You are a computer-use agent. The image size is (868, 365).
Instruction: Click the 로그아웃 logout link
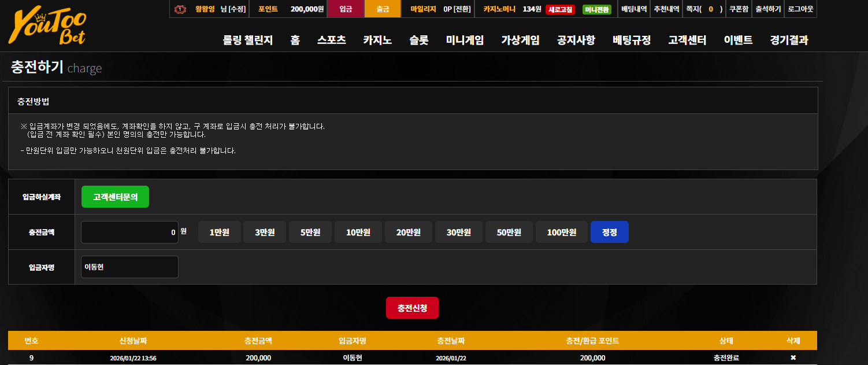point(800,9)
